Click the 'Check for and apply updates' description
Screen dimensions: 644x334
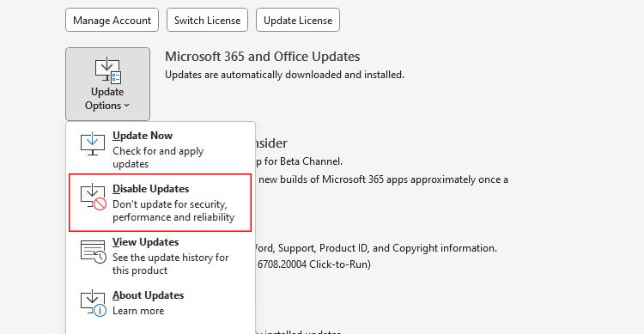(x=158, y=157)
